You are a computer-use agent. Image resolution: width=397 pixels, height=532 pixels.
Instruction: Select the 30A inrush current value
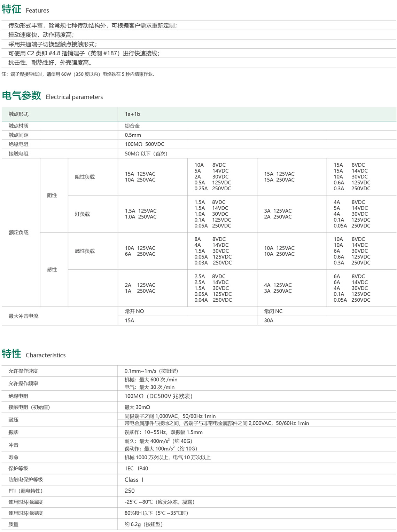(268, 320)
